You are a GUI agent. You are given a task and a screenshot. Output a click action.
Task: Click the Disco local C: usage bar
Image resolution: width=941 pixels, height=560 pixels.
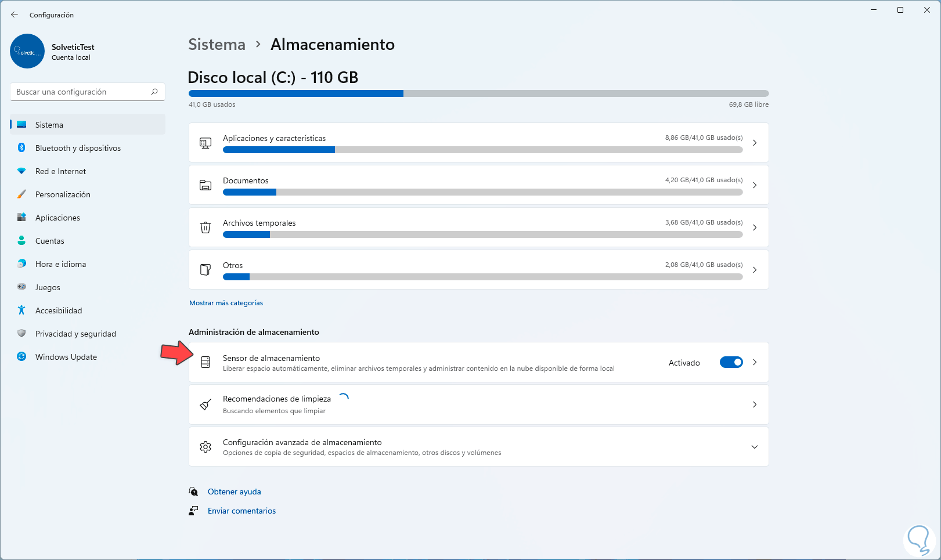click(478, 93)
